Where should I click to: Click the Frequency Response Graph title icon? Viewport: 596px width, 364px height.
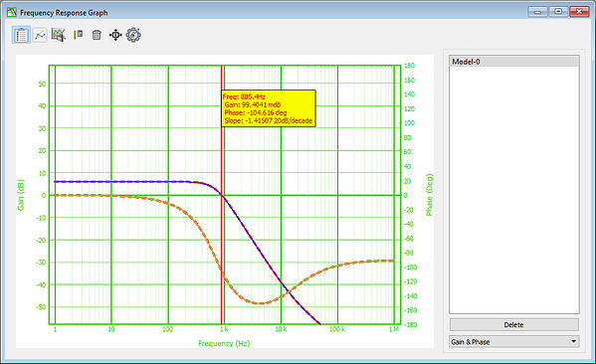pos(11,13)
